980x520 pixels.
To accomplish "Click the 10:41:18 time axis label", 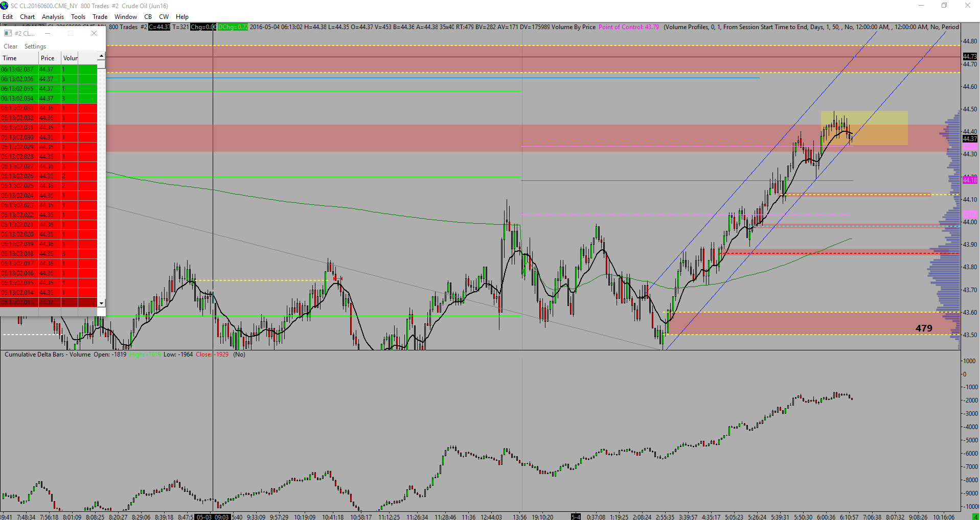I will click(x=333, y=517).
